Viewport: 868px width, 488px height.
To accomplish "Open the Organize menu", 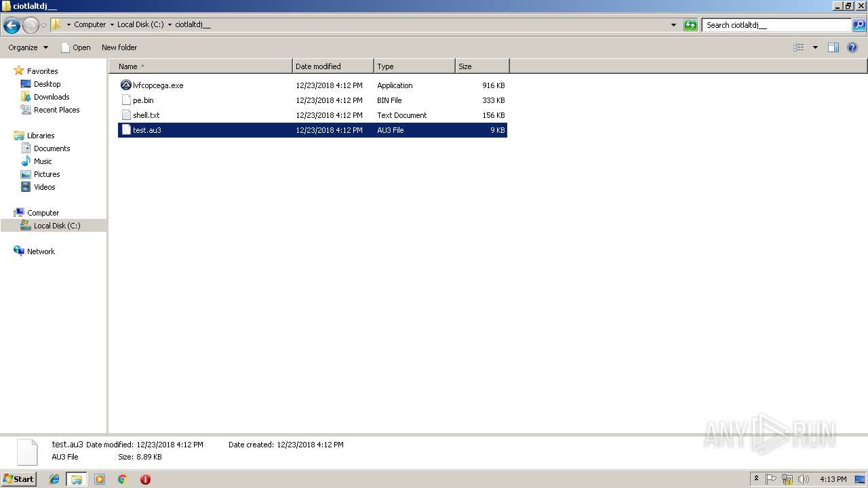I will (28, 47).
